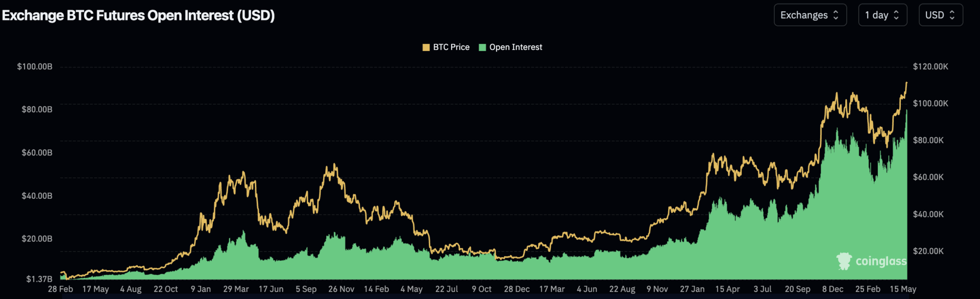Click the $100.00B left axis label
Viewport: 980px width, 299px height.
click(x=35, y=66)
